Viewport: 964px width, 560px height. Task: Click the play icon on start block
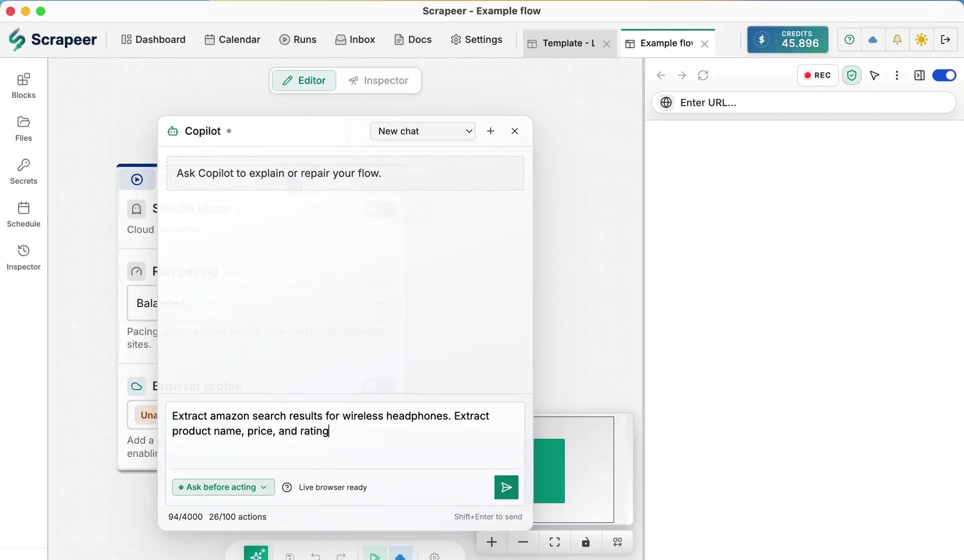[x=137, y=180]
